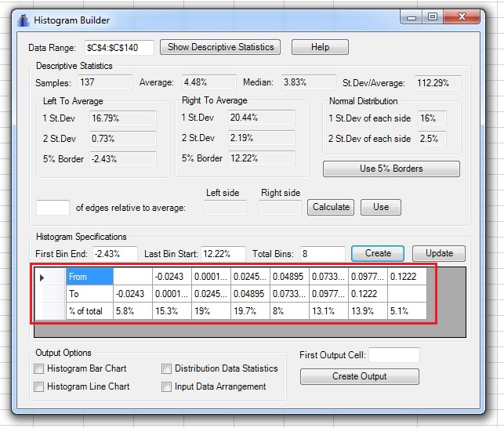Click the 13.1% cell in the grid
This screenshot has height=428, width=504.
329,311
